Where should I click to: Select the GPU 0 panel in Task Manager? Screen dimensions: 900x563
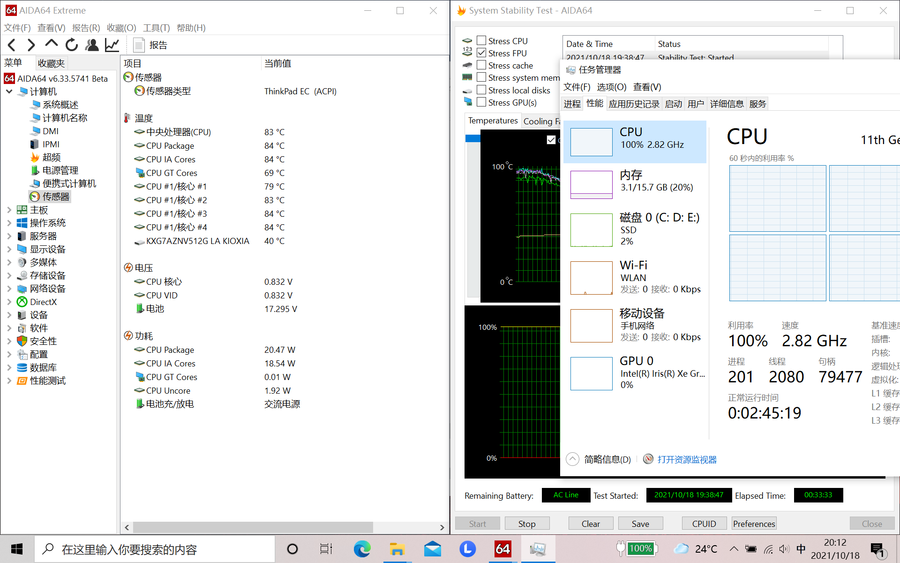[635, 373]
